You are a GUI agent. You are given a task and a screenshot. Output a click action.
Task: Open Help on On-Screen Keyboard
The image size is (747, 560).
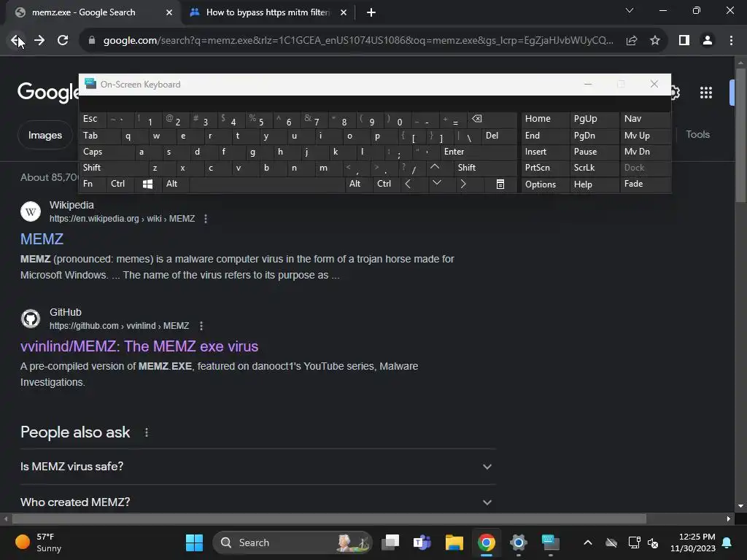coord(594,184)
